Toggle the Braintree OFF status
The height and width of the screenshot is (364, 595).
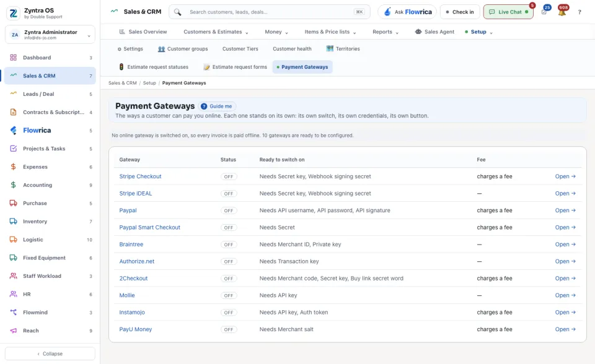pyautogui.click(x=229, y=245)
